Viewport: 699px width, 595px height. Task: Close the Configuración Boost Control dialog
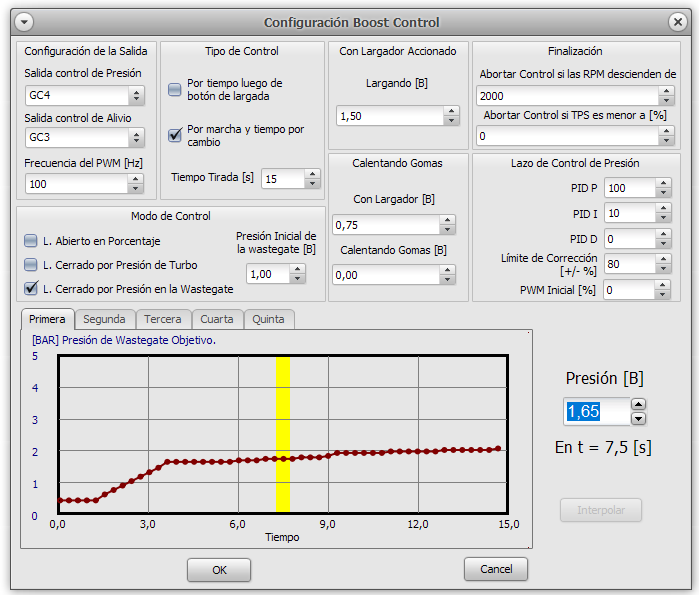click(x=678, y=21)
